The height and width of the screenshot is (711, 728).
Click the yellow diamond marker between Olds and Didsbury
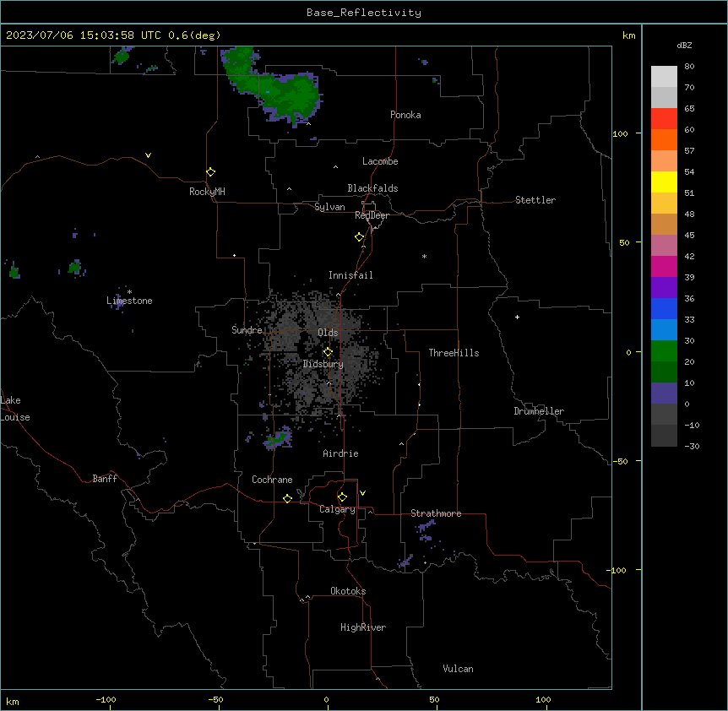click(x=328, y=352)
